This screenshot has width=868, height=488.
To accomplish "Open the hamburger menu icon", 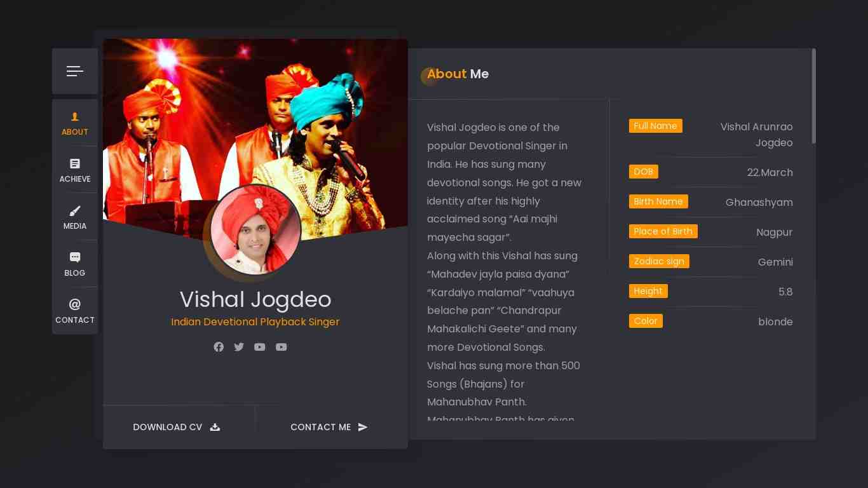I will click(x=75, y=71).
